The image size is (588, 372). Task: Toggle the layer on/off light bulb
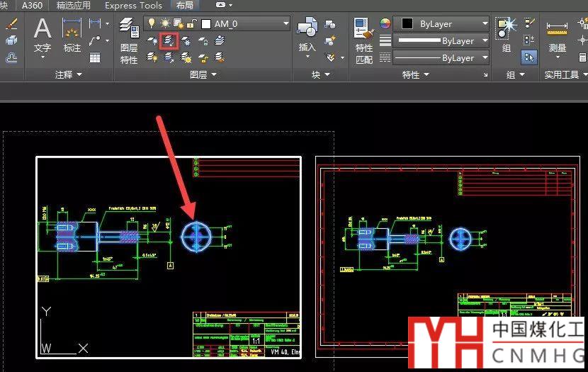coord(151,23)
